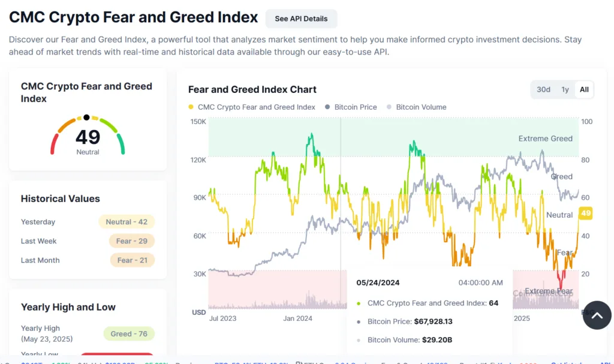Click the yellow 49 index marker on right axis
Image resolution: width=614 pixels, height=364 pixels.
[x=586, y=213]
